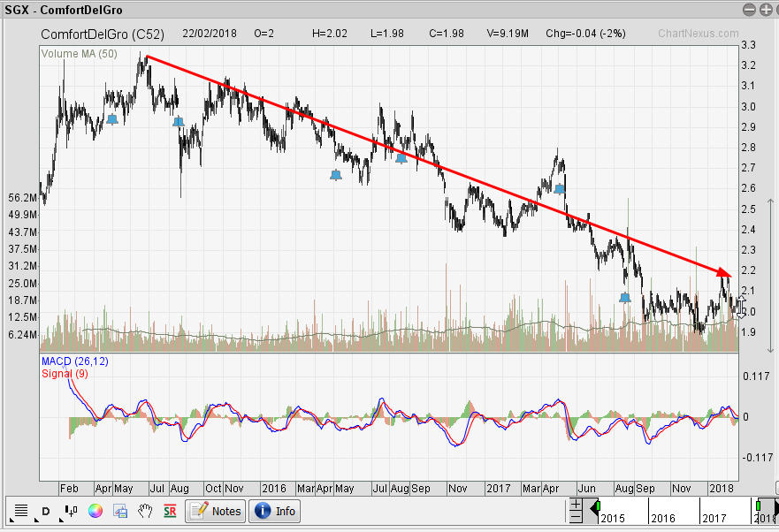Click the plus zoom in button
This screenshot has height=532, width=779.
point(576,505)
